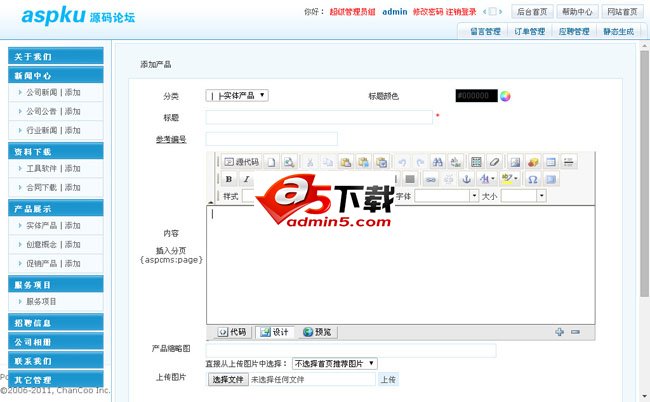Toggle bold formatting
Screen dimensions: 650x402
point(229,179)
